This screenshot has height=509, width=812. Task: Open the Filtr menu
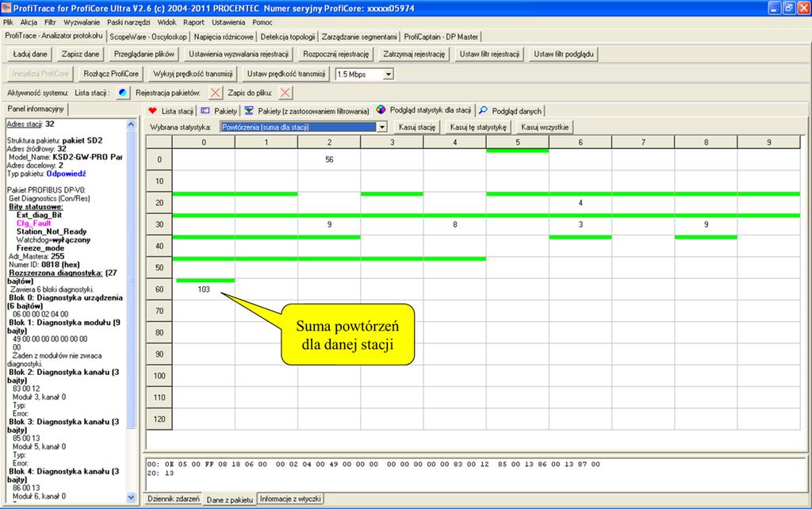click(50, 22)
